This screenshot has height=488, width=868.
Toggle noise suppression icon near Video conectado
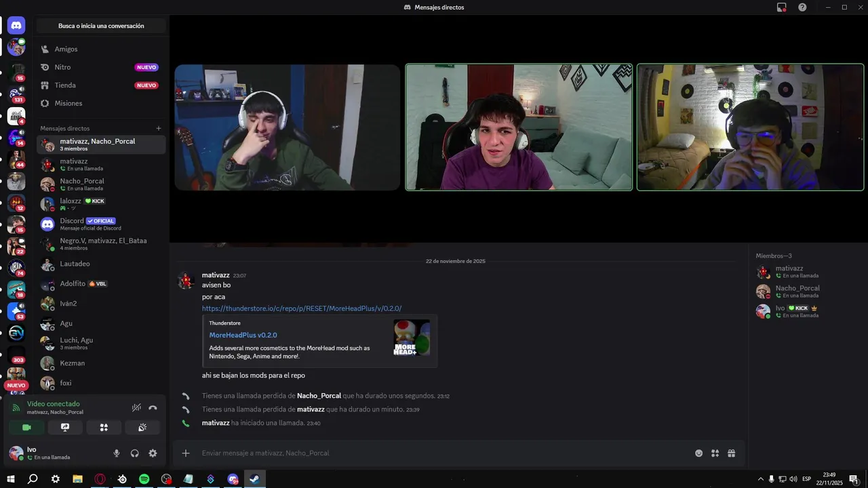coord(136,407)
